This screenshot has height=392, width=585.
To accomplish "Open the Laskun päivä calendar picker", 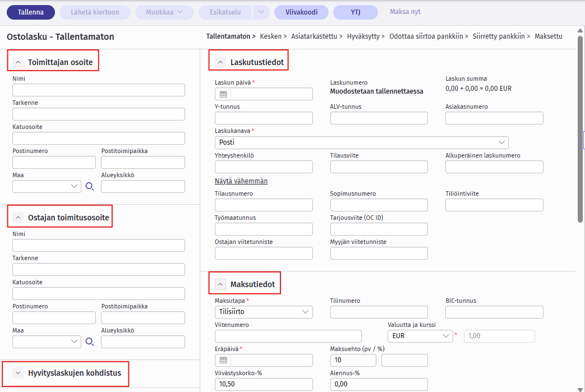I will [x=223, y=94].
